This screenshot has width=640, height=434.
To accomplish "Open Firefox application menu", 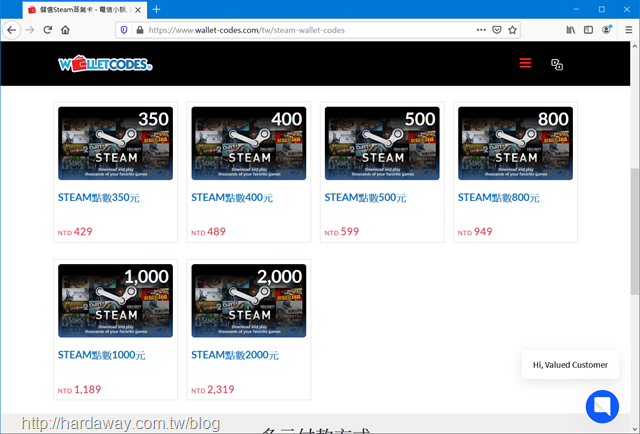I will point(629,30).
